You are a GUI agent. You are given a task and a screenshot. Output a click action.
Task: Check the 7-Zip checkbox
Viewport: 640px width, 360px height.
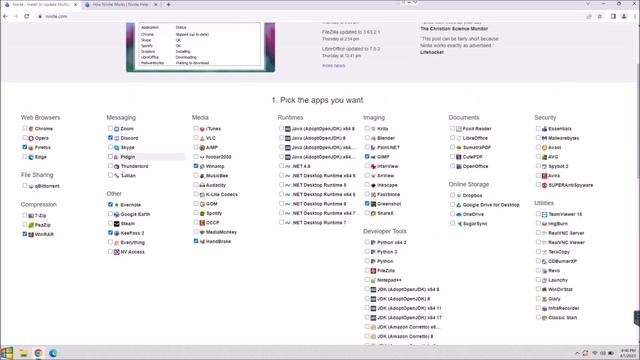coord(24,215)
